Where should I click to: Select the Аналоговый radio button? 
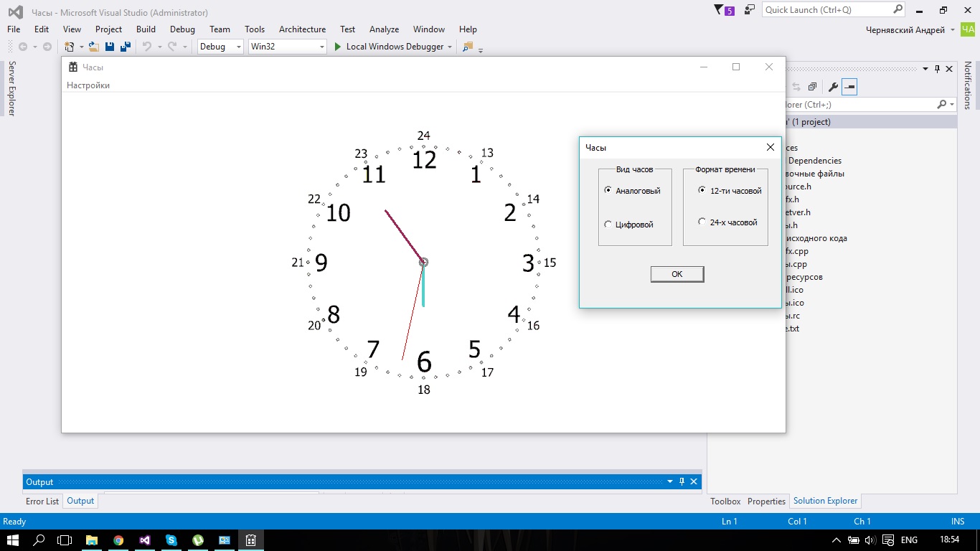click(x=632, y=191)
